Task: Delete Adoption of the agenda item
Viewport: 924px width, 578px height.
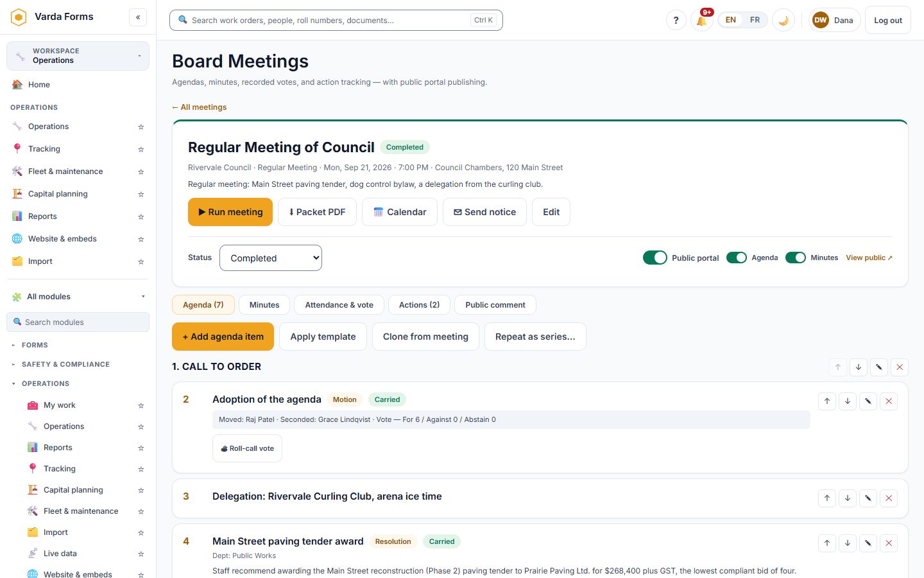Action: (x=889, y=401)
